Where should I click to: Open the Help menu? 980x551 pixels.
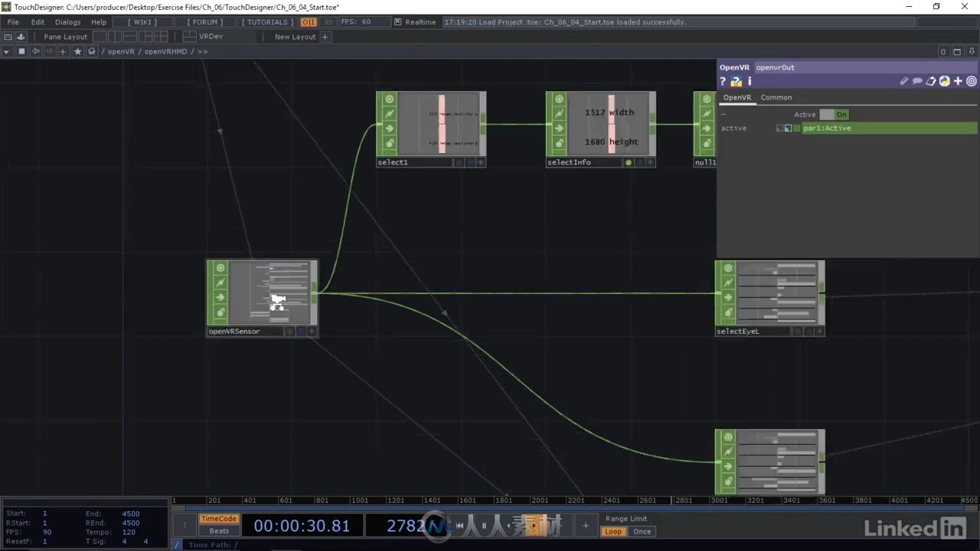[99, 22]
